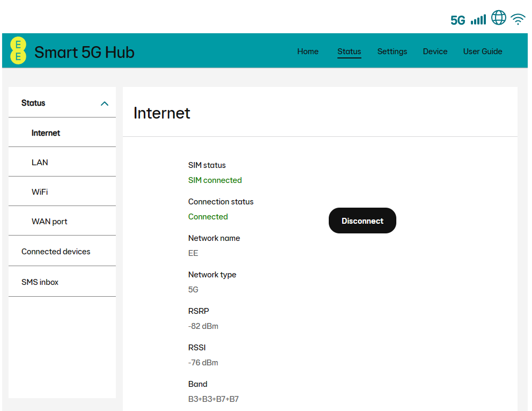This screenshot has width=532, height=411.
Task: Click the Disconnect button
Action: pos(363,221)
